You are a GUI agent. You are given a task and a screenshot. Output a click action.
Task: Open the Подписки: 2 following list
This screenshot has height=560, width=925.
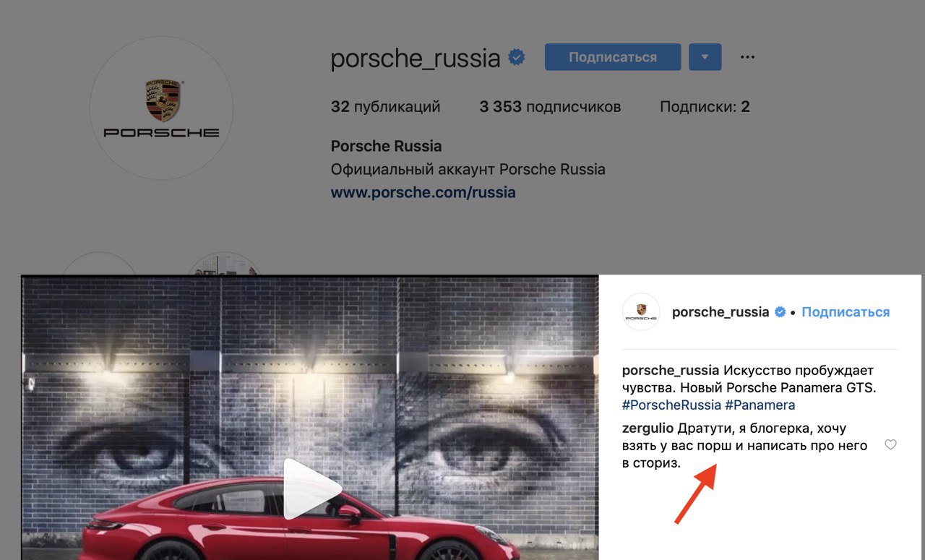[705, 107]
